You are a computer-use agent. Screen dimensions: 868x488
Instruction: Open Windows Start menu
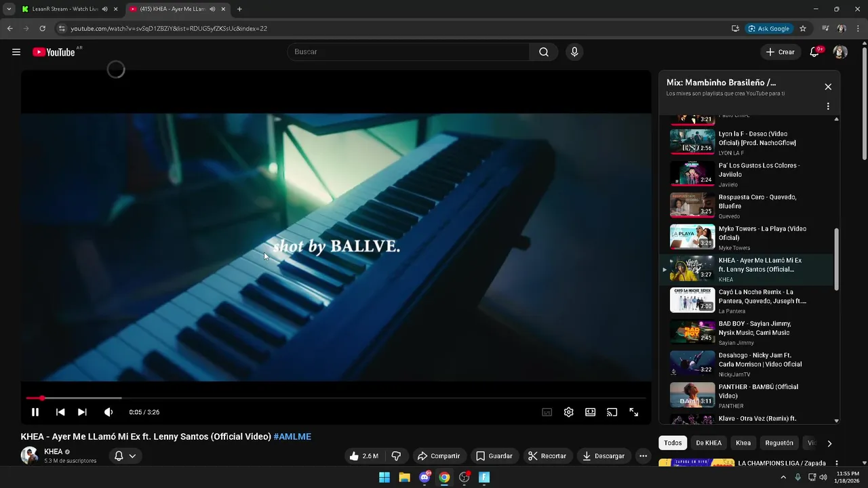[x=384, y=477]
